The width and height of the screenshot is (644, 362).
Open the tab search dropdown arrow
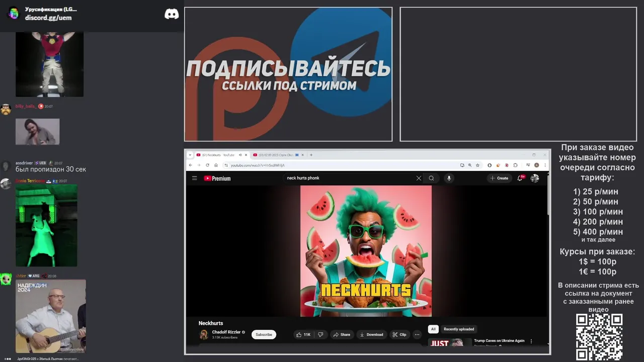(190, 155)
